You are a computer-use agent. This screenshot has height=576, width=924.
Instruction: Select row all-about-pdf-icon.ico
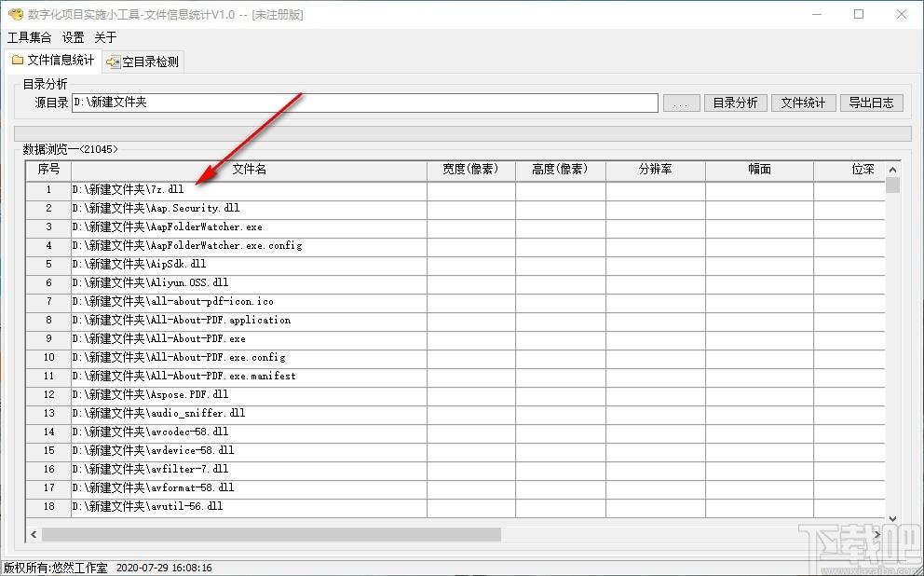point(455,302)
